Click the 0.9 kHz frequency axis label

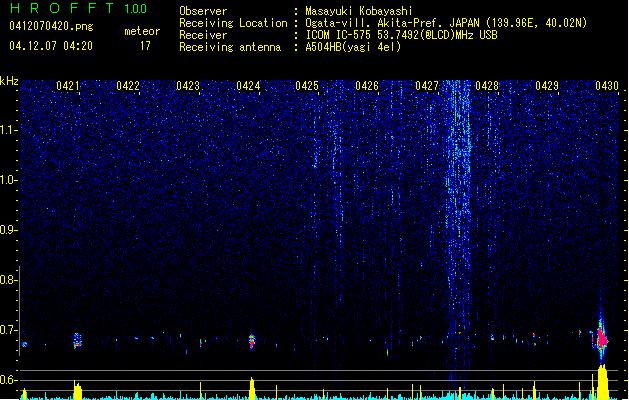pyautogui.click(x=9, y=230)
